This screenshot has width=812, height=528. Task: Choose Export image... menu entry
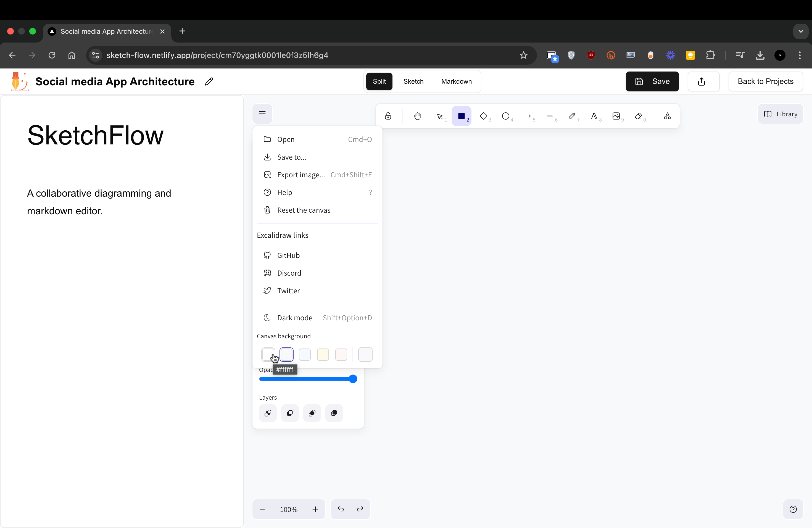(x=317, y=175)
